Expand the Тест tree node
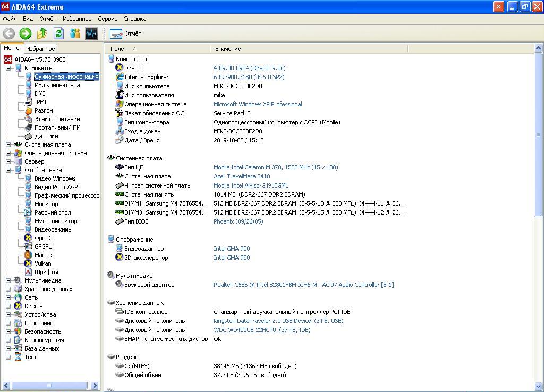Image resolution: width=544 pixels, height=392 pixels. point(8,357)
